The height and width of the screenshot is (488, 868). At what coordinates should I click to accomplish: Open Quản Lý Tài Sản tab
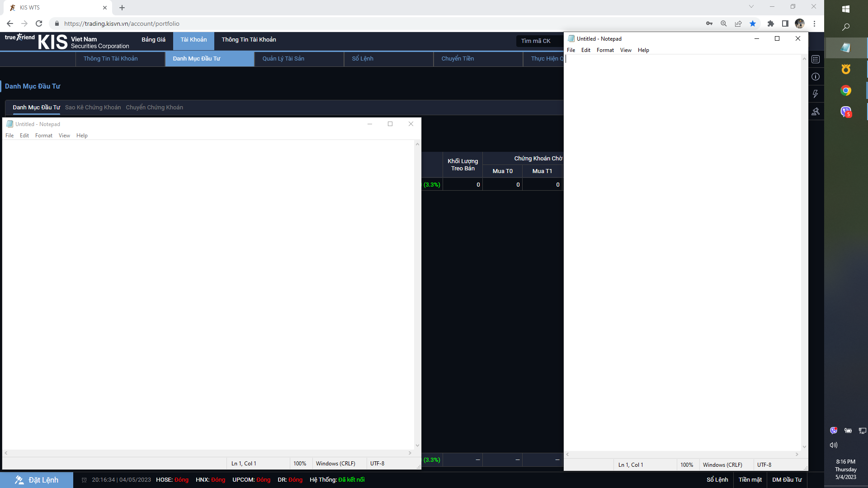pyautogui.click(x=283, y=59)
